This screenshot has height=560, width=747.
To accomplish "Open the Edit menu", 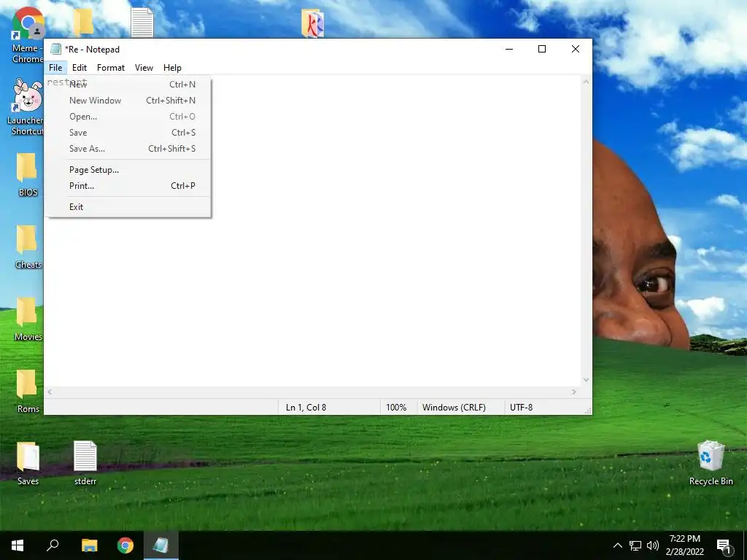I will click(x=79, y=68).
